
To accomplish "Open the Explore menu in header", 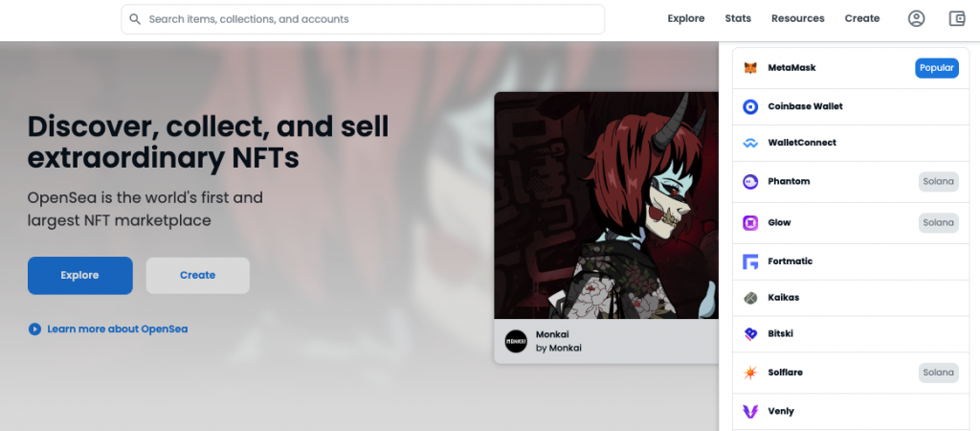I will 685,19.
